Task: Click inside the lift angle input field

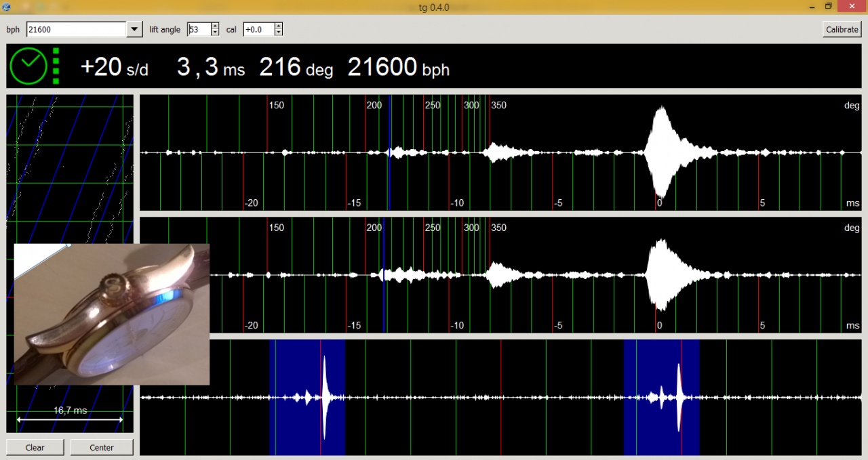Action: click(199, 29)
